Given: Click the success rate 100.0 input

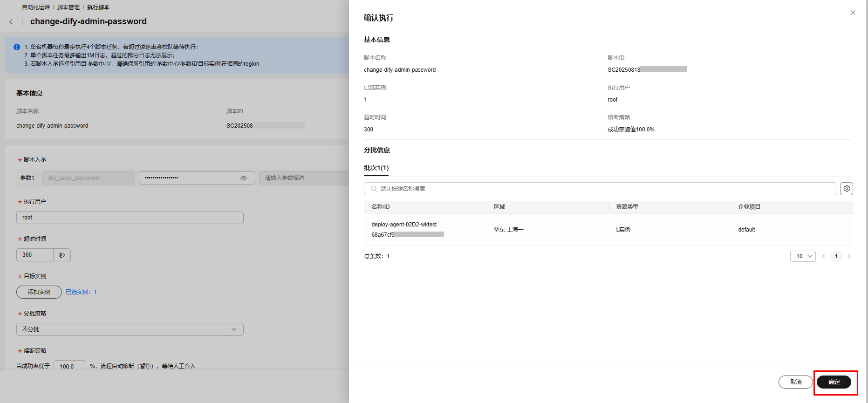Looking at the screenshot, I should click(x=70, y=366).
